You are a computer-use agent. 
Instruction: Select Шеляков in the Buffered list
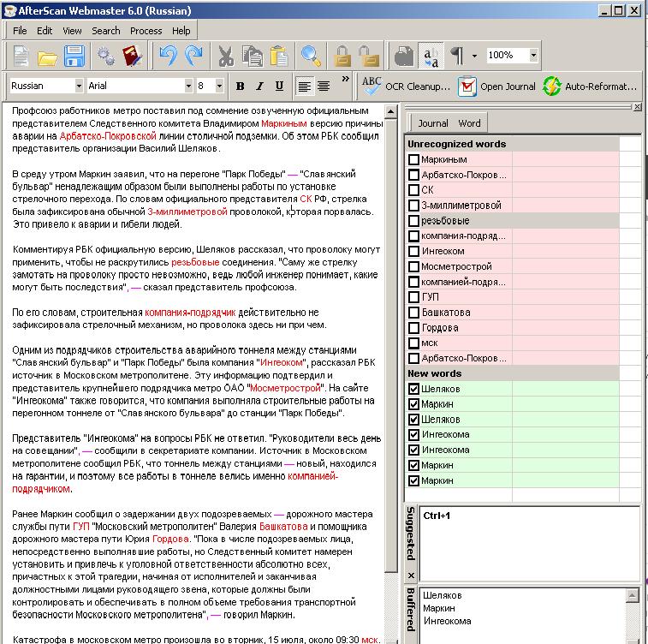443,595
